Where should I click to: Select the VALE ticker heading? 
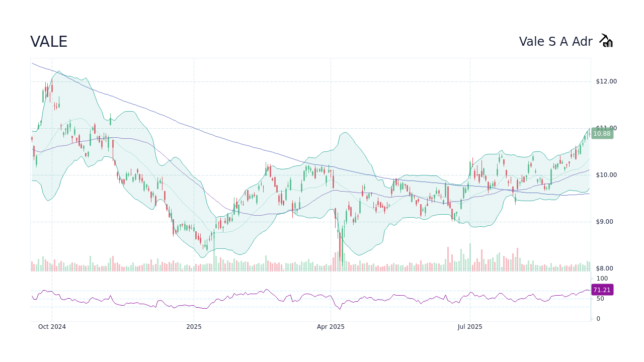coord(49,41)
